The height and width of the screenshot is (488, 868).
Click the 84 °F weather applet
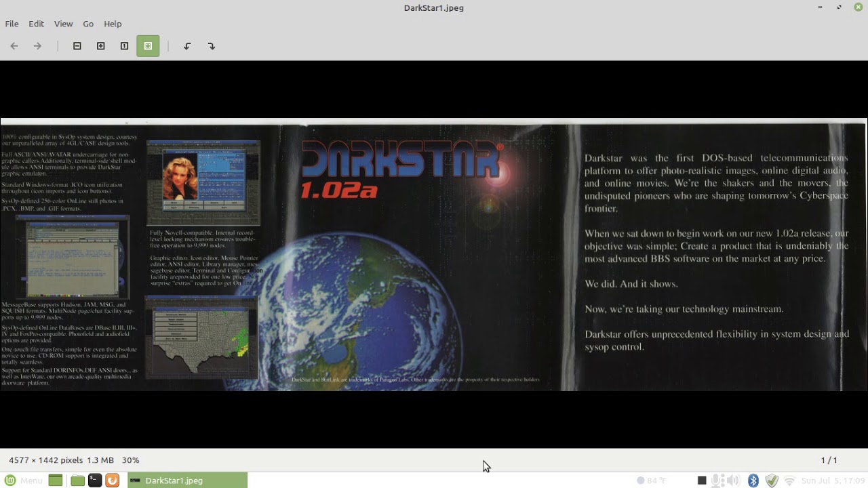(x=652, y=481)
